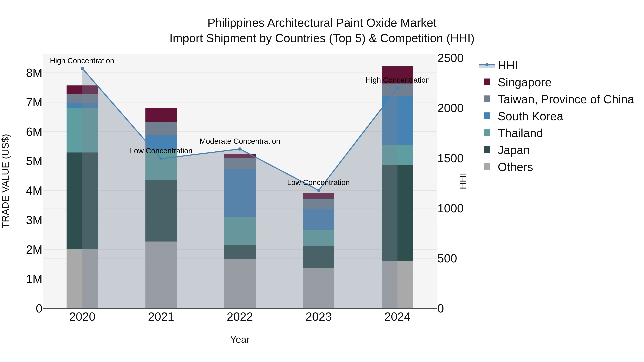Toggle the Thailand legend entry
This screenshot has width=644, height=362.
coord(513,133)
